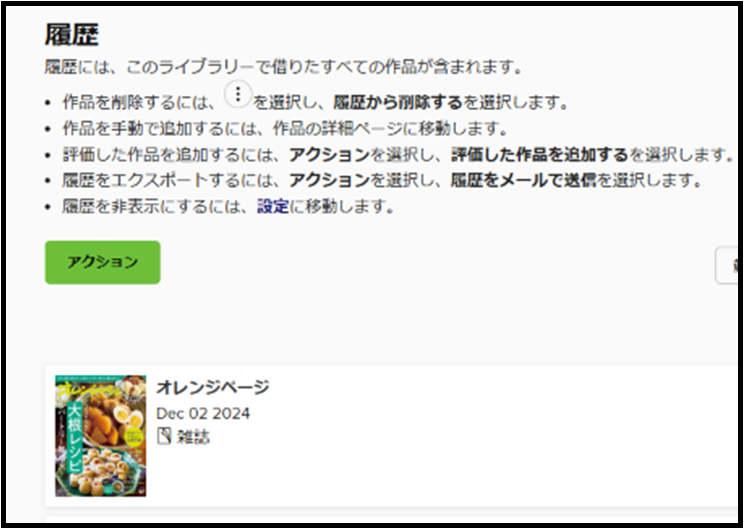The height and width of the screenshot is (530, 745).
Task: Click the 履歴には、このライブラリー description sentence
Action: click(284, 67)
